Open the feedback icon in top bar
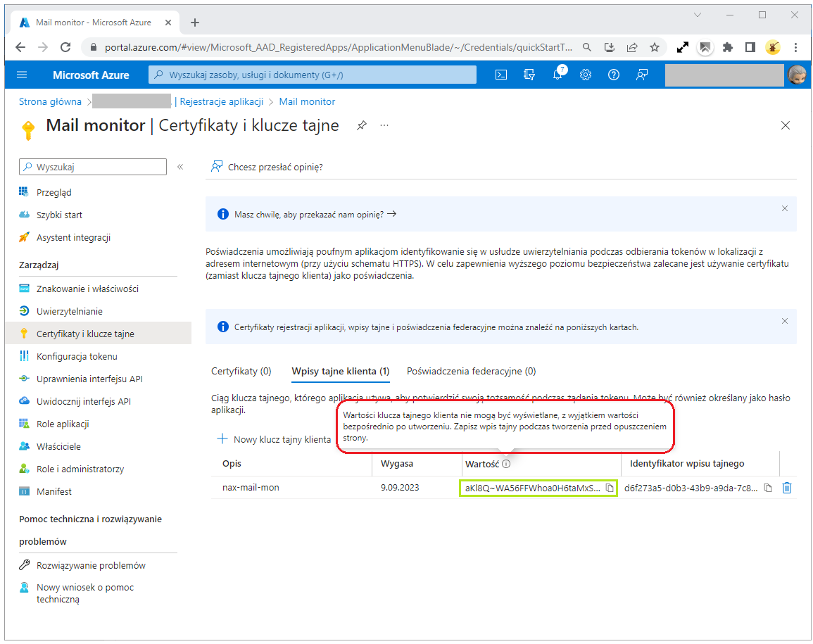Screen dimensions: 813x644 [642, 75]
